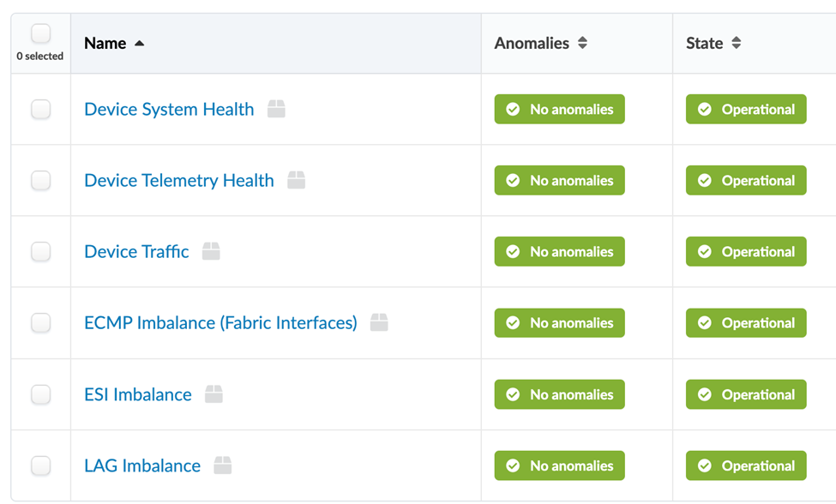Sort by Name column ascending arrow
Viewport: 836px width, 504px height.
pyautogui.click(x=140, y=43)
